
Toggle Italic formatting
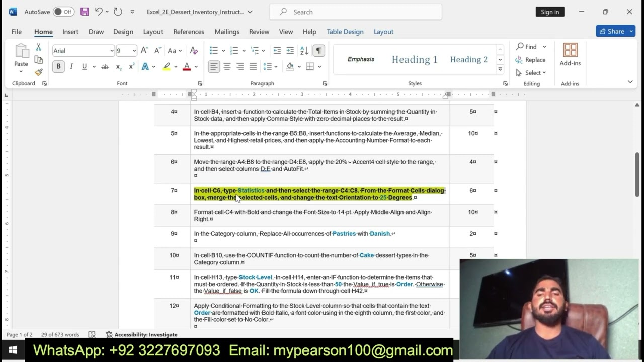coord(71,67)
